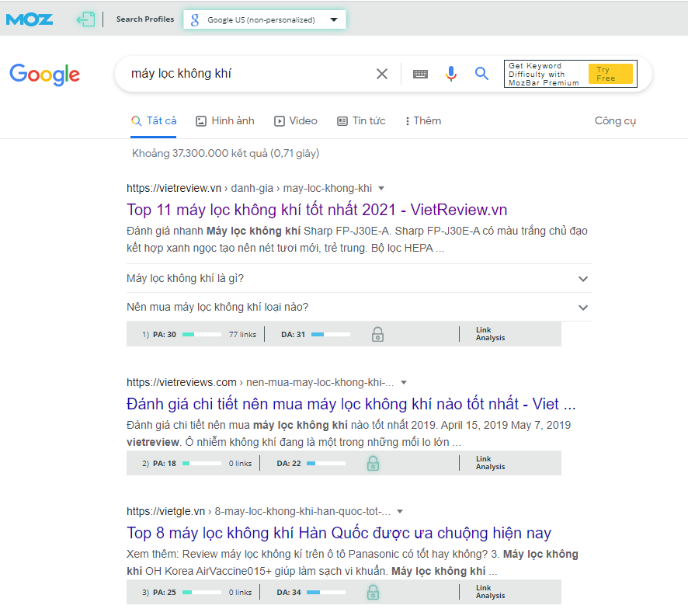This screenshot has width=688, height=616.
Task: Open 'Top 8 máy lọc không khí Hàn Quốc' result
Action: (x=339, y=533)
